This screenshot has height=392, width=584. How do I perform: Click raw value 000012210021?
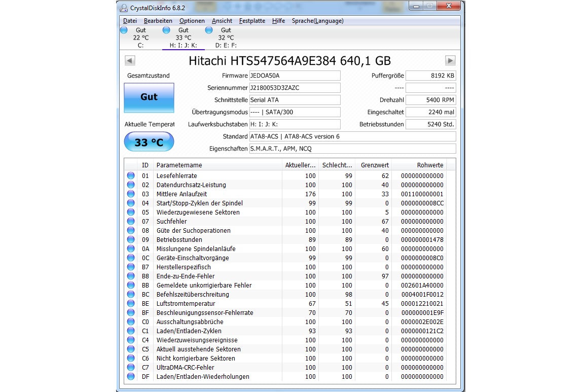point(422,304)
